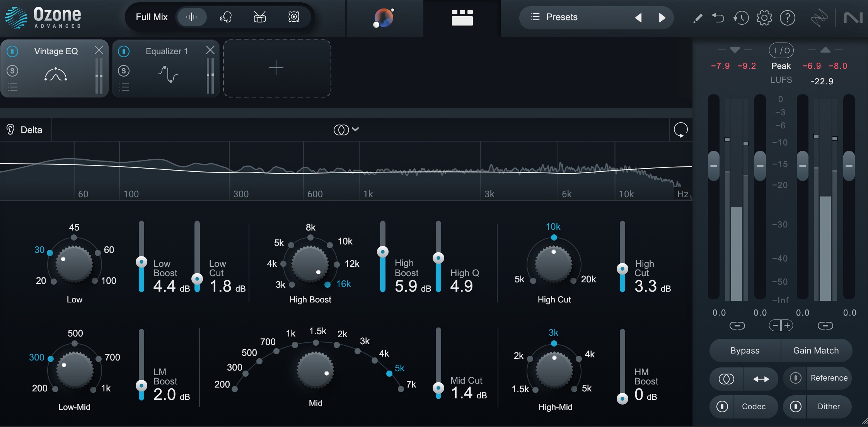Open the stereo channel mode dropdown
This screenshot has width=868, height=427.
pyautogui.click(x=346, y=130)
